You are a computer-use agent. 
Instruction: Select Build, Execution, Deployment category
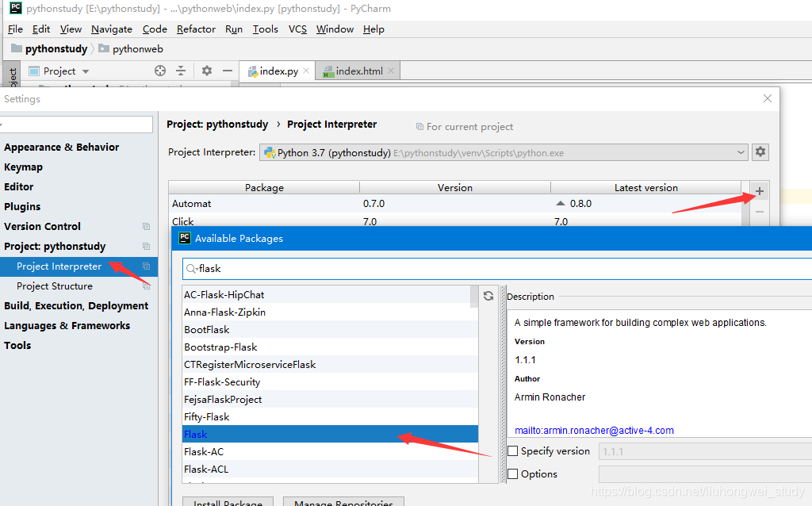pos(76,305)
